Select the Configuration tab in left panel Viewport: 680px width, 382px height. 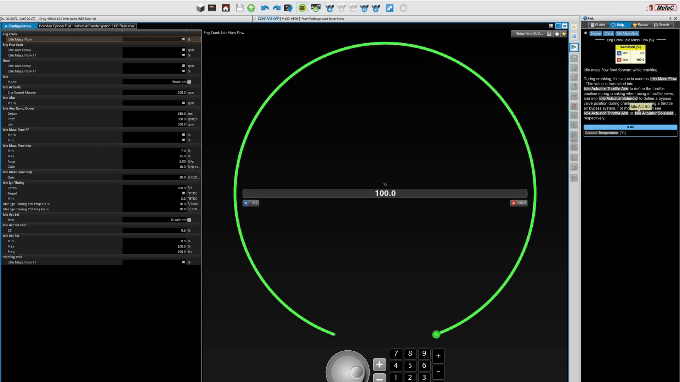19,26
